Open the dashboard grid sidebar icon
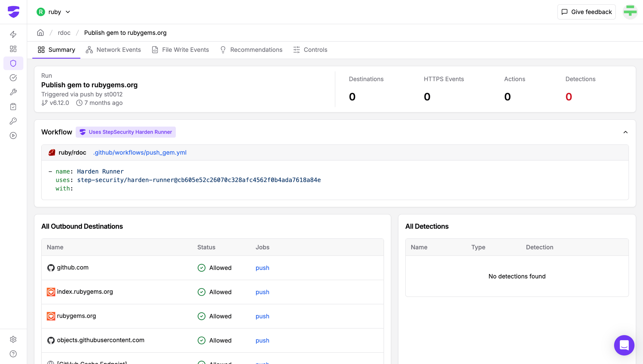This screenshot has height=364, width=643. pos(13,49)
